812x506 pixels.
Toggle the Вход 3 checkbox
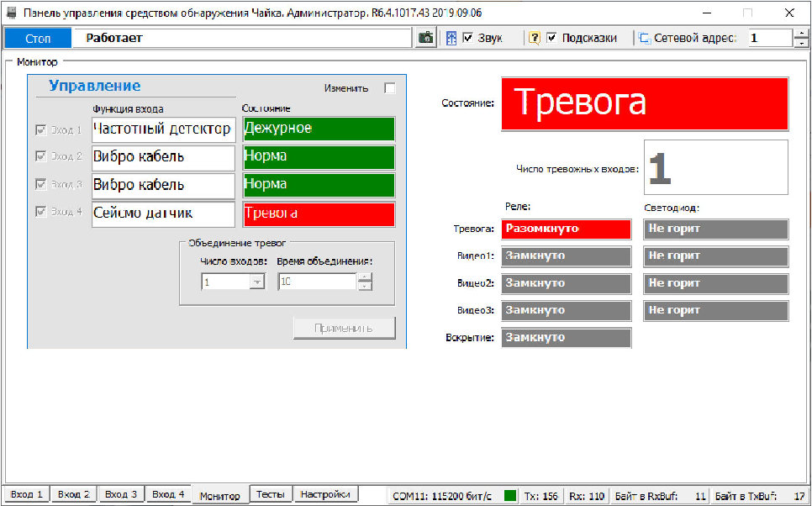[40, 184]
